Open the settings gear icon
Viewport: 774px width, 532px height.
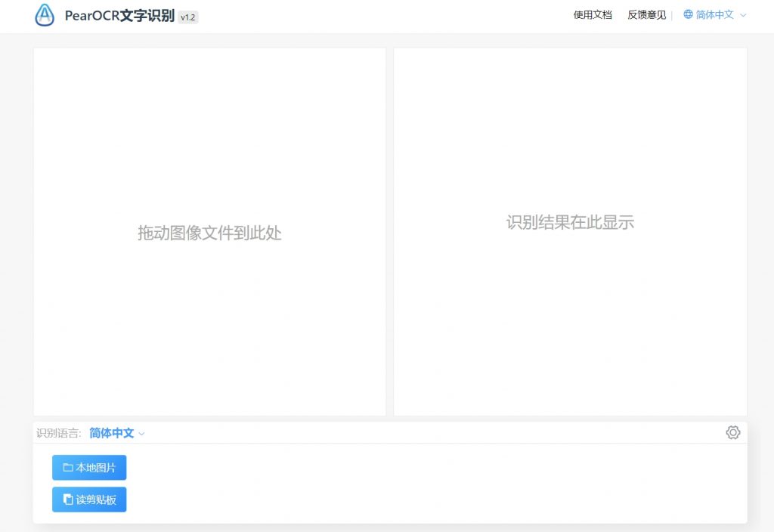[732, 432]
